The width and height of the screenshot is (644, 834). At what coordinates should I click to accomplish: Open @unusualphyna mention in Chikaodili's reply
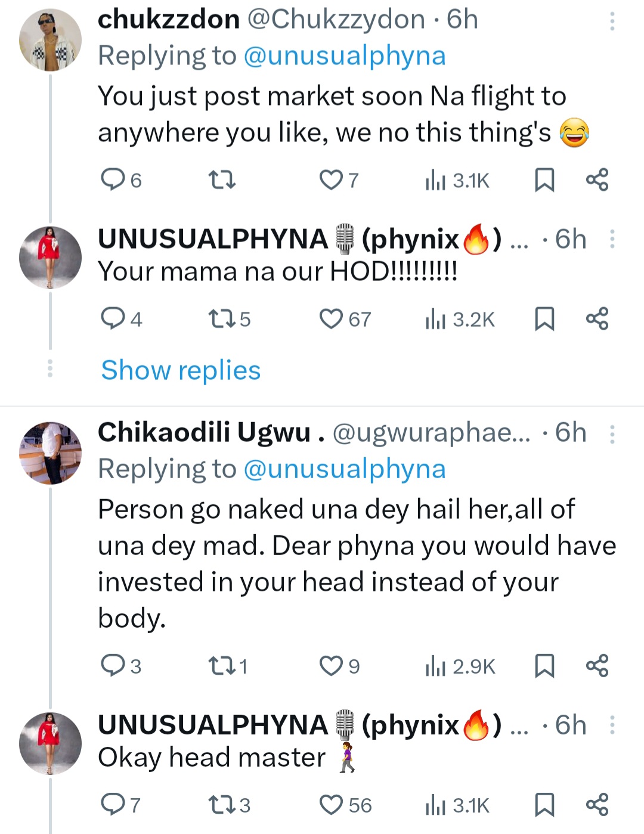[345, 469]
